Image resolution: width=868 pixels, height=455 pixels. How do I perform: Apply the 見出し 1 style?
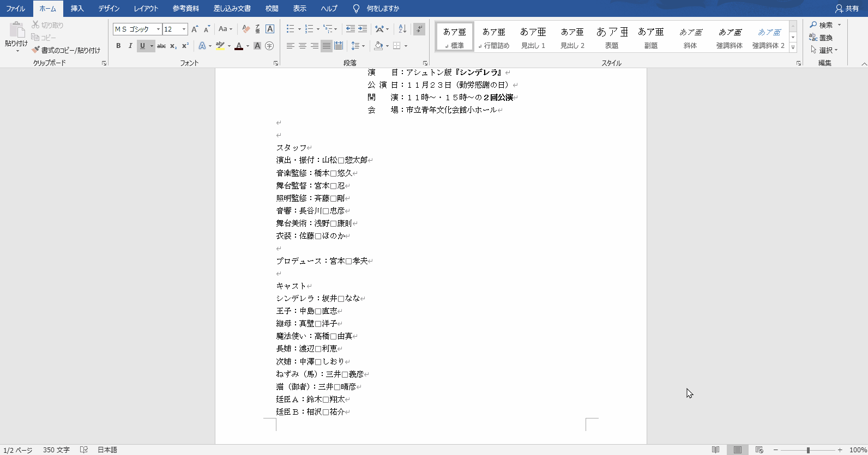tap(533, 37)
